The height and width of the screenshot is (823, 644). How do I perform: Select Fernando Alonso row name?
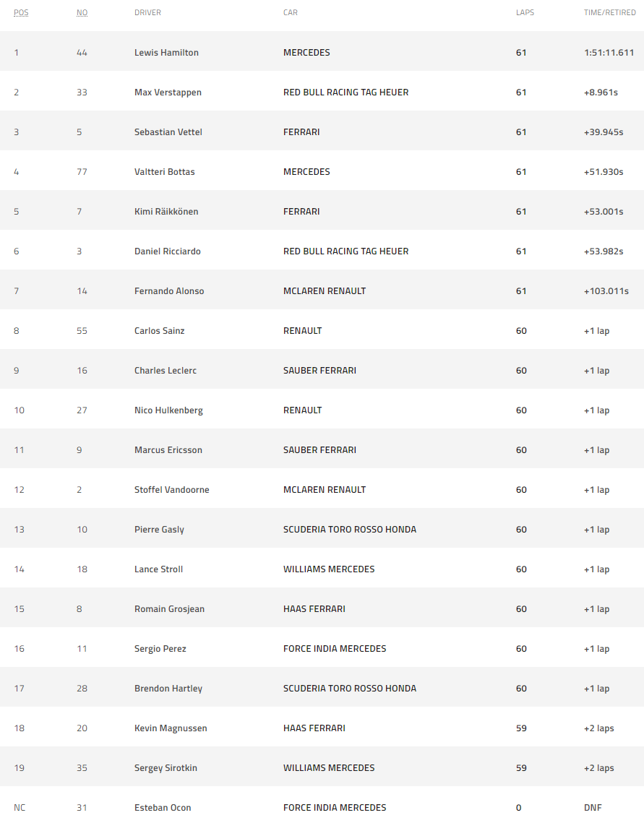tap(169, 291)
